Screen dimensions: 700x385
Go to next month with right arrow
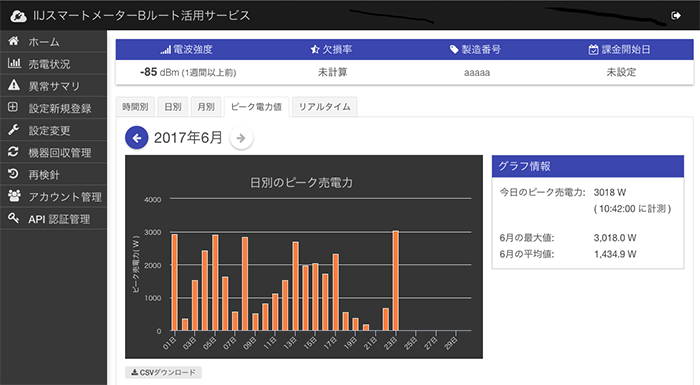[241, 138]
